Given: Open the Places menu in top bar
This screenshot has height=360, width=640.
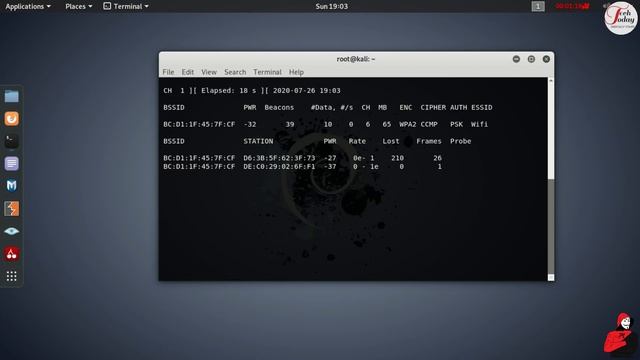Looking at the screenshot, I should coord(78,6).
